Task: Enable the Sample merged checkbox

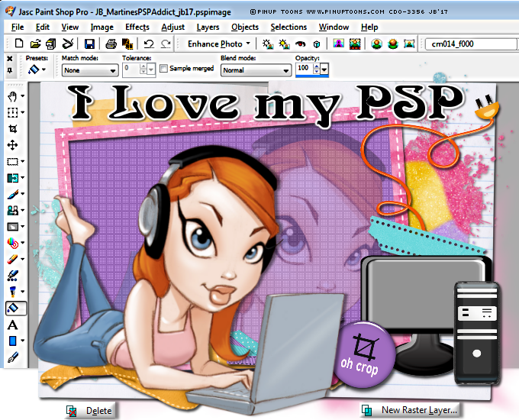Action: click(163, 69)
